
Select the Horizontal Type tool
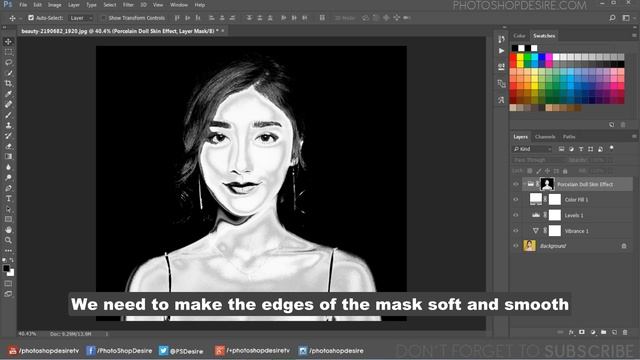point(8,199)
